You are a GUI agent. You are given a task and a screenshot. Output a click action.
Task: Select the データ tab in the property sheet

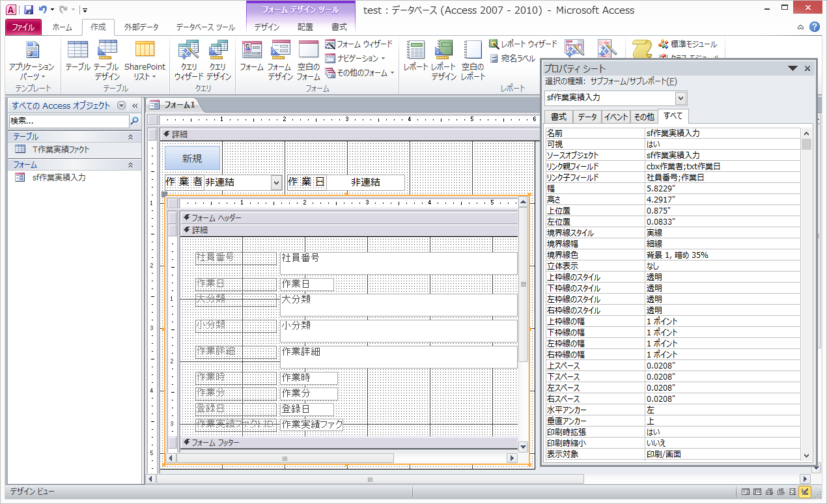click(587, 117)
